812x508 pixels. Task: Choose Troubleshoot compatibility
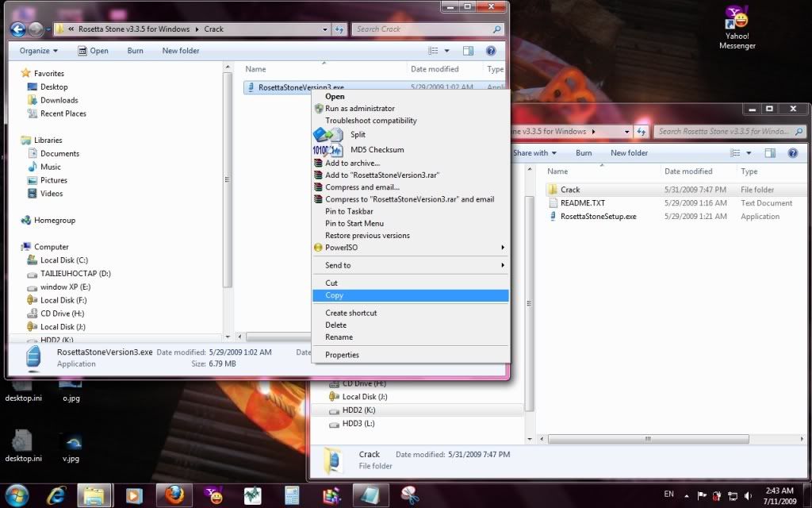(412, 121)
